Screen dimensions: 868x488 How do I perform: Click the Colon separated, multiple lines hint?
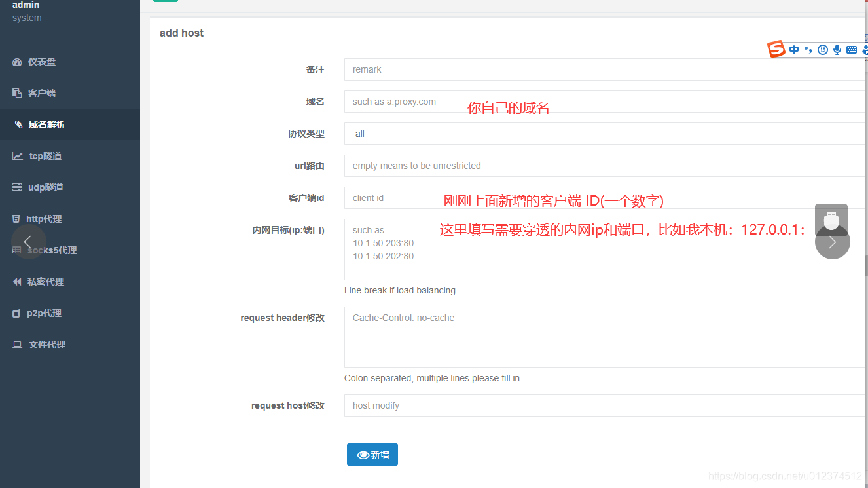[x=432, y=378]
